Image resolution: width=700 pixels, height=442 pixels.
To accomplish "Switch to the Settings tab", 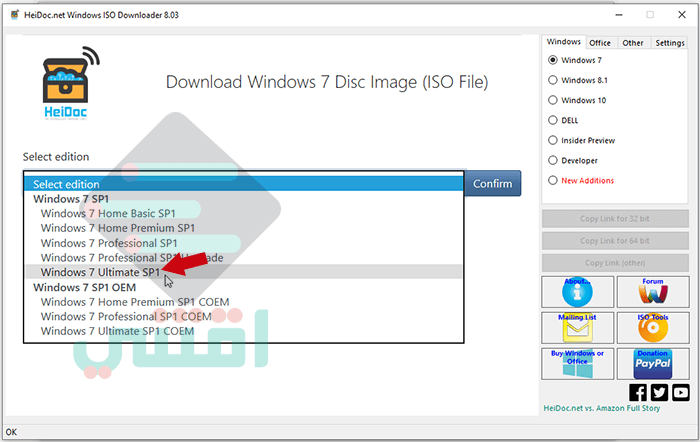I will pyautogui.click(x=670, y=43).
